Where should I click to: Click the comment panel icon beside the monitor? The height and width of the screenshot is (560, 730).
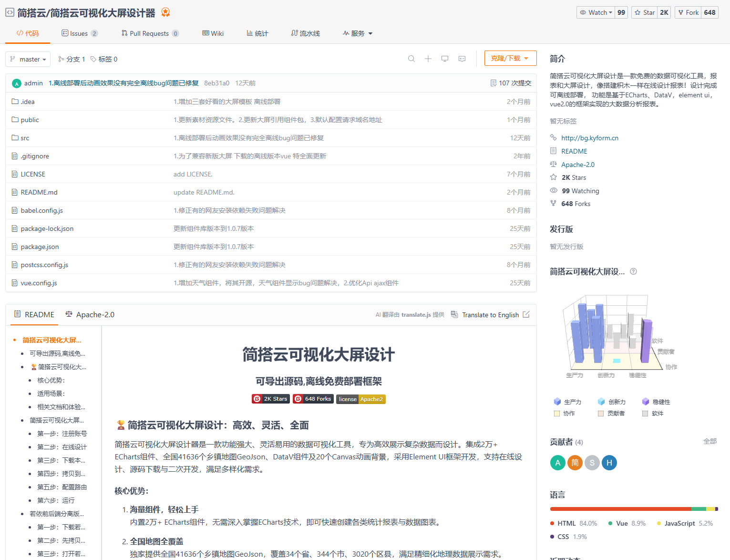pyautogui.click(x=462, y=59)
